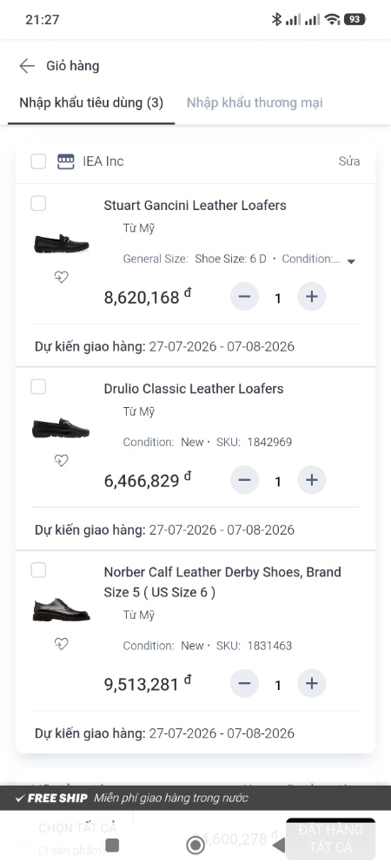Image resolution: width=391 pixels, height=868 pixels.
Task: Open Drulio Classic Leather Loafers product title
Action: coord(194,389)
